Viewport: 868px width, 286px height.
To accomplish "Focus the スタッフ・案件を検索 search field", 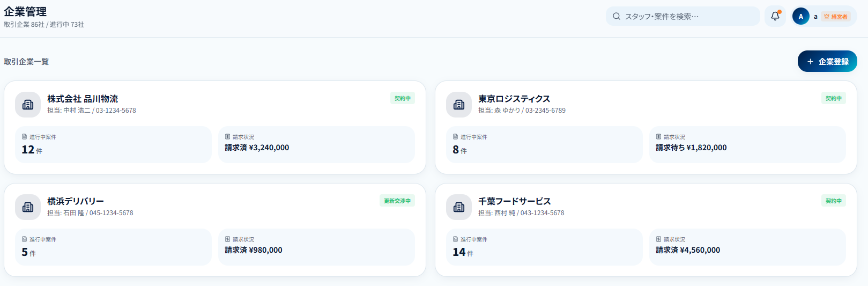I will click(682, 16).
